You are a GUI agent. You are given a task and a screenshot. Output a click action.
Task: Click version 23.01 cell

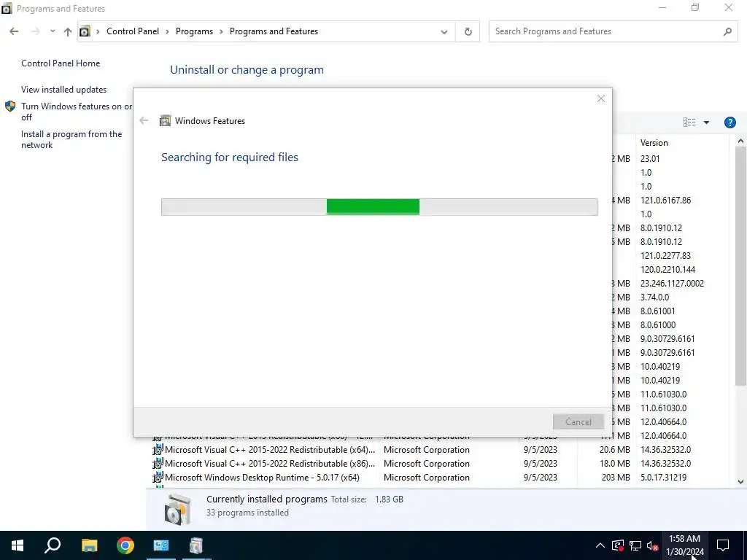[x=650, y=158]
